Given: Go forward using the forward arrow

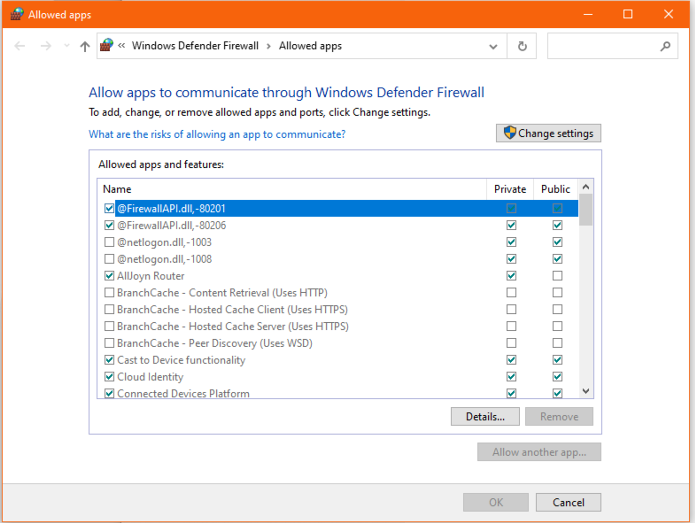Looking at the screenshot, I should pyautogui.click(x=46, y=46).
